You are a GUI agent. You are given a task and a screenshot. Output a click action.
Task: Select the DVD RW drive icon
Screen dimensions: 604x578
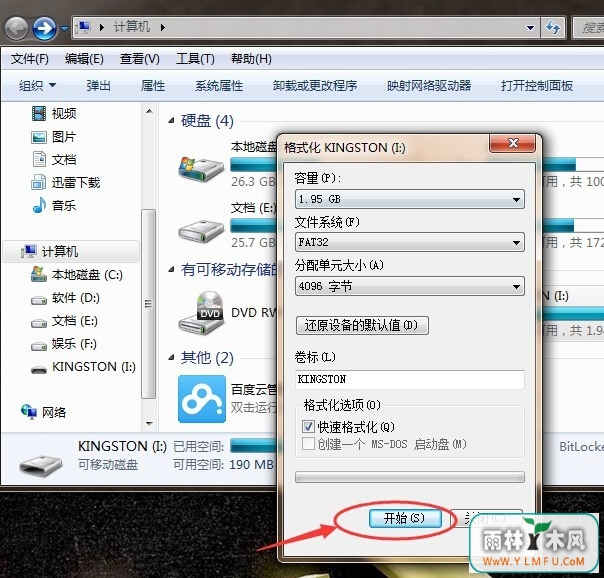pos(201,313)
